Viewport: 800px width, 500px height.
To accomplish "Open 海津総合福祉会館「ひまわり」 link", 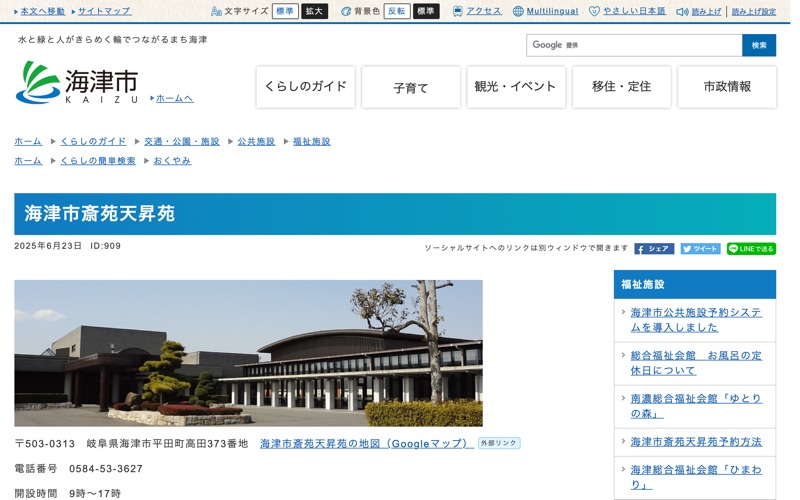I will pos(696,477).
